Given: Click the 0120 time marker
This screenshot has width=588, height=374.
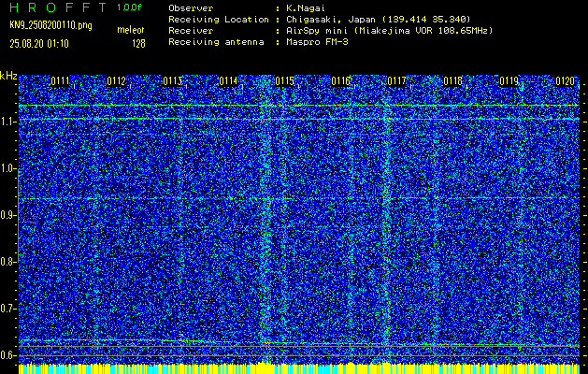Looking at the screenshot, I should pyautogui.click(x=565, y=81).
